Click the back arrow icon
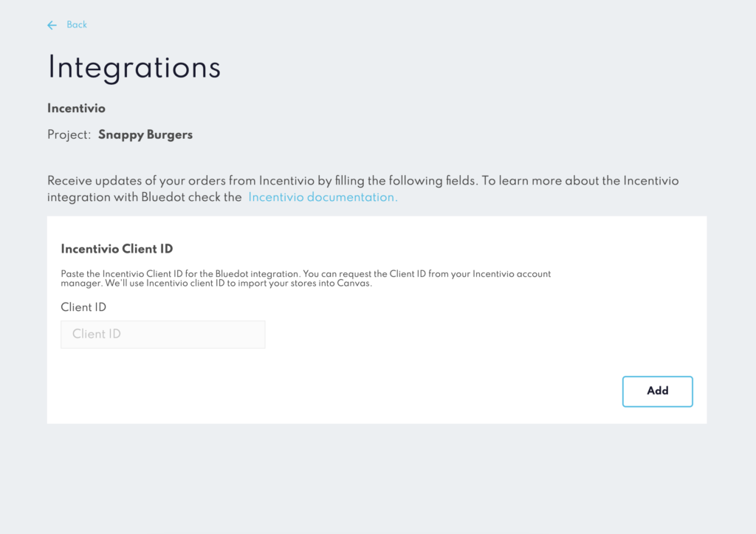The height and width of the screenshot is (534, 756). pos(52,25)
